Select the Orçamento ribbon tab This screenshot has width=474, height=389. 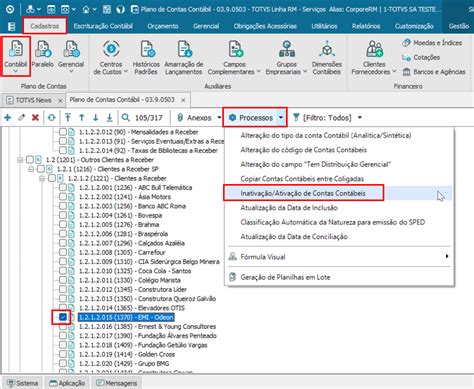click(x=163, y=26)
